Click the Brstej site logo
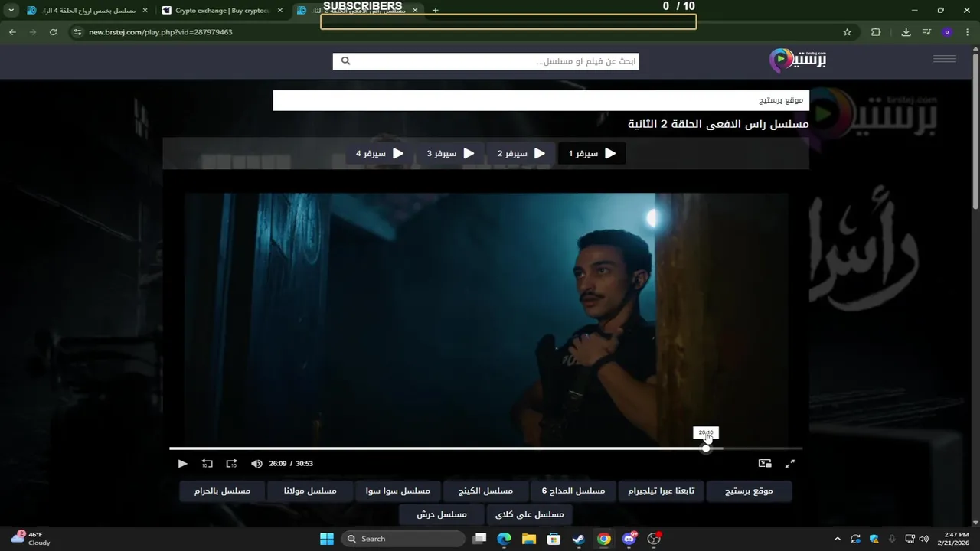This screenshot has width=980, height=551. [798, 60]
